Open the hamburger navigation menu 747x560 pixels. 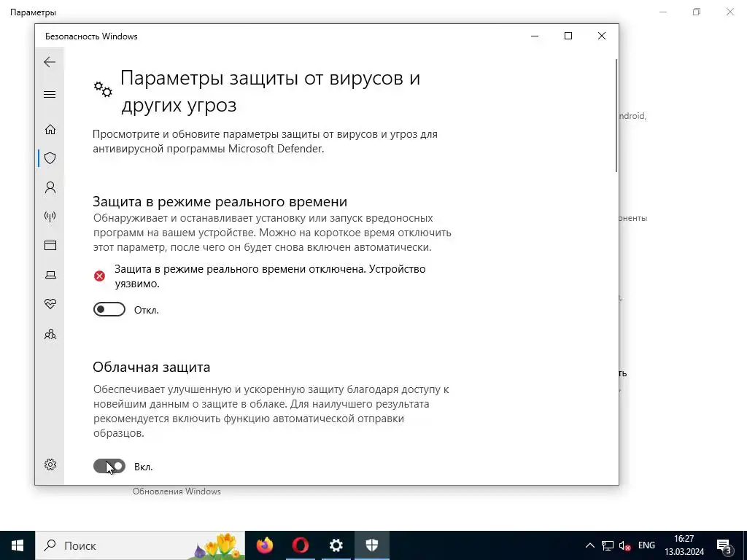pyautogui.click(x=50, y=94)
